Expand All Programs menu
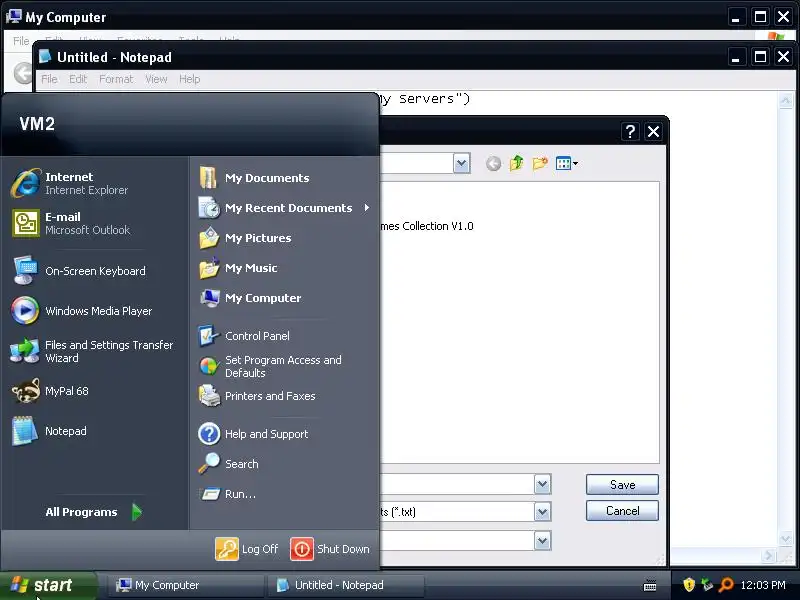Image resolution: width=800 pixels, height=600 pixels. [x=93, y=512]
